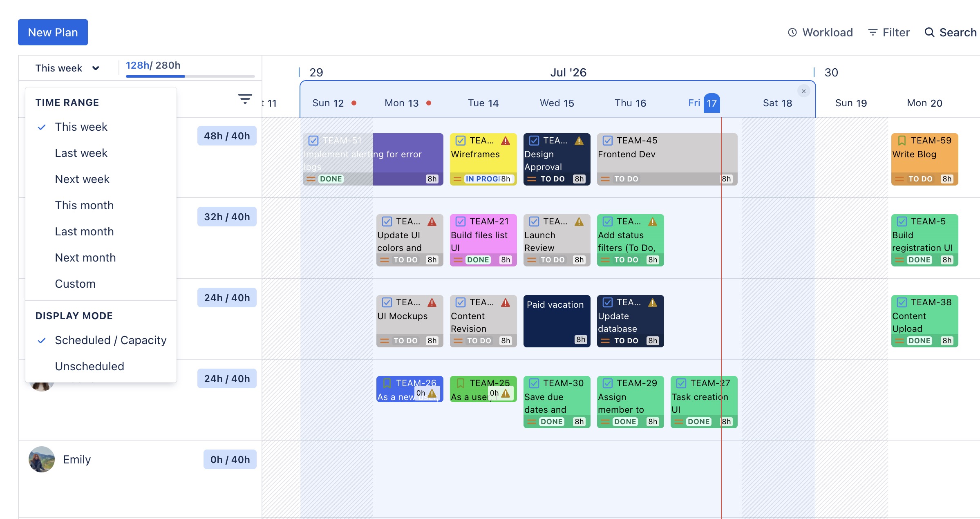Choose Next month from time range list
The image size is (980, 519).
85,257
